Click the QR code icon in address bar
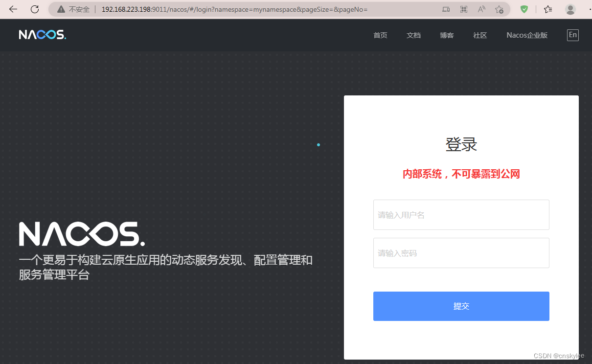Viewport: 592px width, 364px height. click(x=464, y=9)
